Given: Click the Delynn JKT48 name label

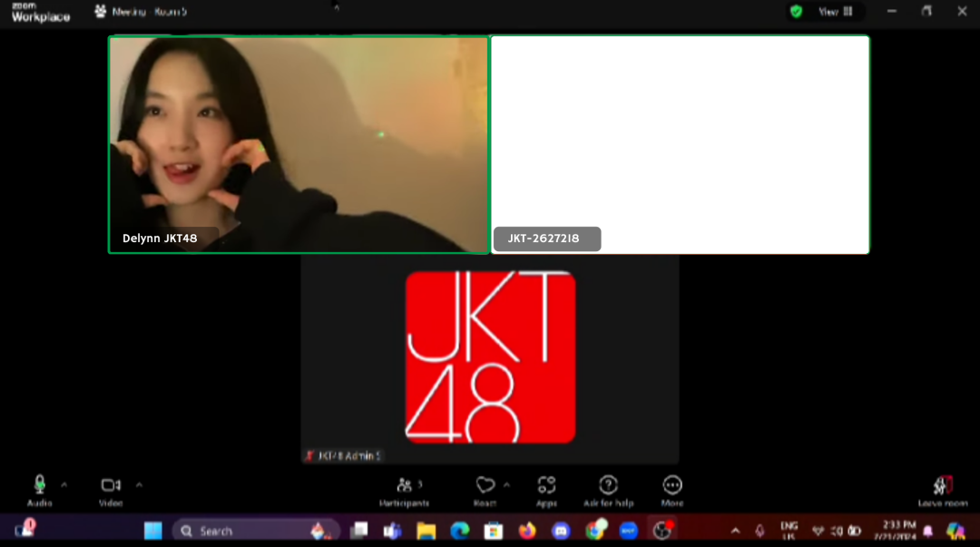Looking at the screenshot, I should click(x=160, y=239).
